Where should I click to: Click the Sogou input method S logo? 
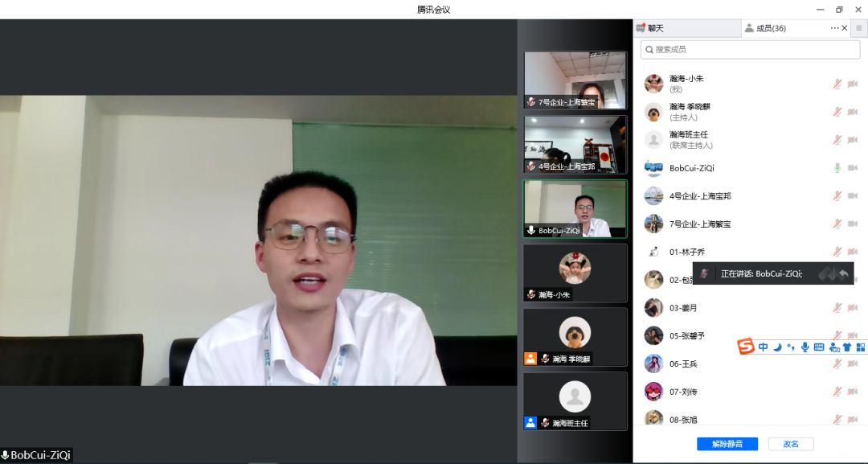pyautogui.click(x=746, y=347)
